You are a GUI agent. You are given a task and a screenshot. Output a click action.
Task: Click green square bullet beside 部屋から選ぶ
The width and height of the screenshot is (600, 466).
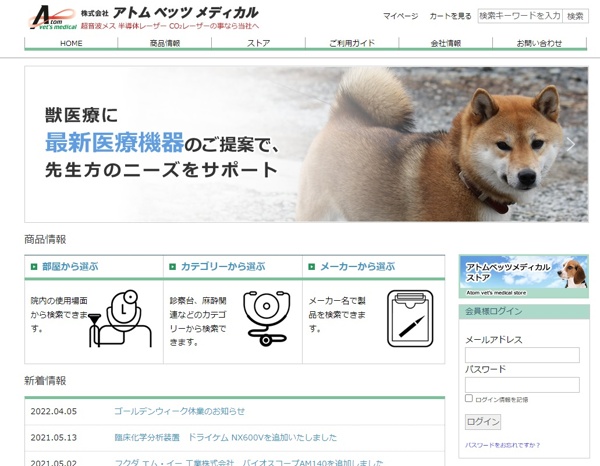[x=34, y=267]
